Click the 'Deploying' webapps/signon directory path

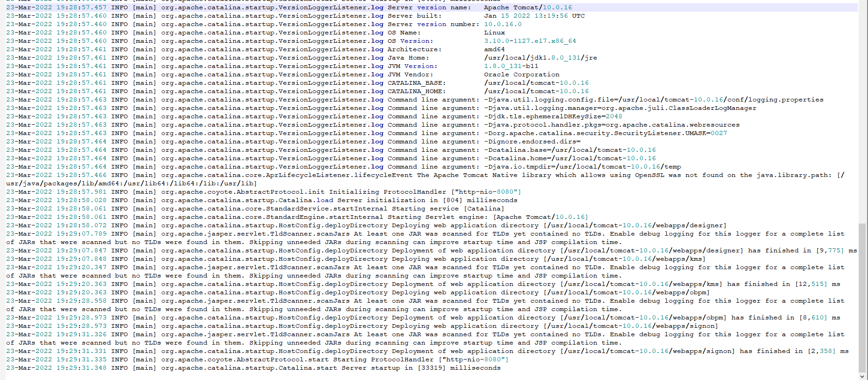[631, 326]
